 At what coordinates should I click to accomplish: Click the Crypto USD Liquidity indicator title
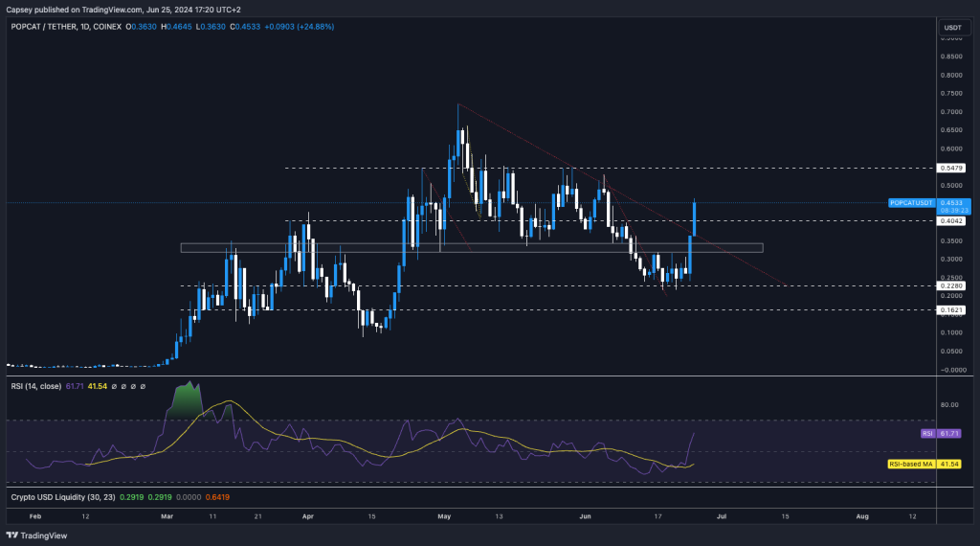tap(63, 497)
